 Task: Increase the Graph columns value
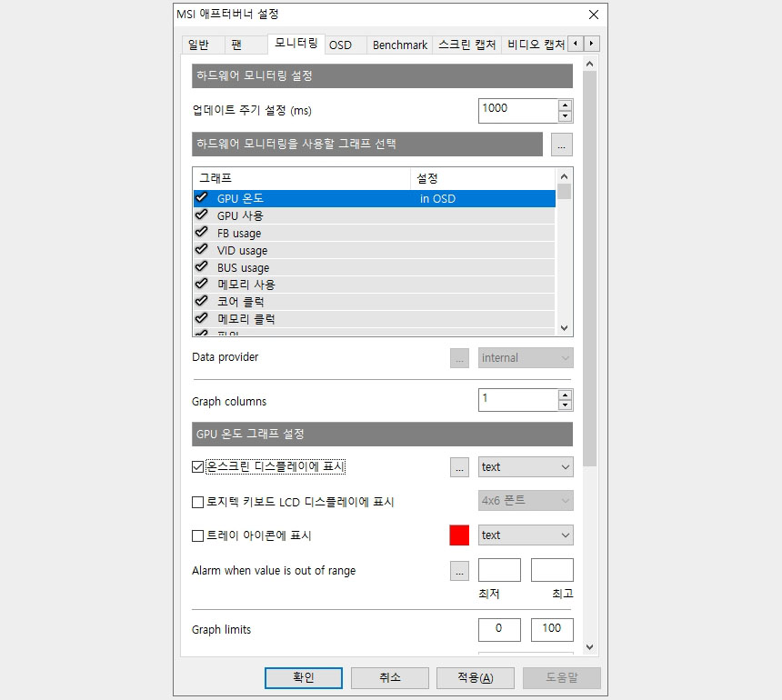(x=565, y=395)
